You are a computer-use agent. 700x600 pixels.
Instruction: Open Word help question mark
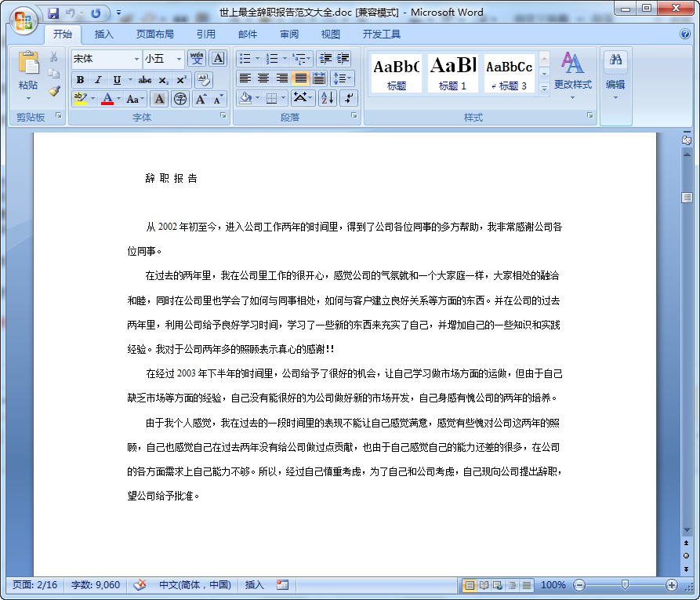click(685, 34)
